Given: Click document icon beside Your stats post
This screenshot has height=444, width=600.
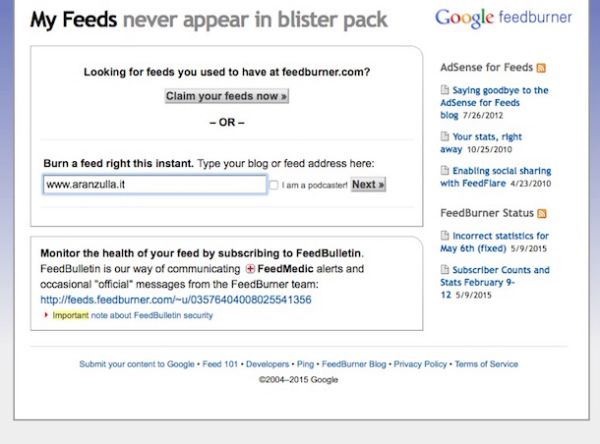Looking at the screenshot, I should click(x=445, y=137).
